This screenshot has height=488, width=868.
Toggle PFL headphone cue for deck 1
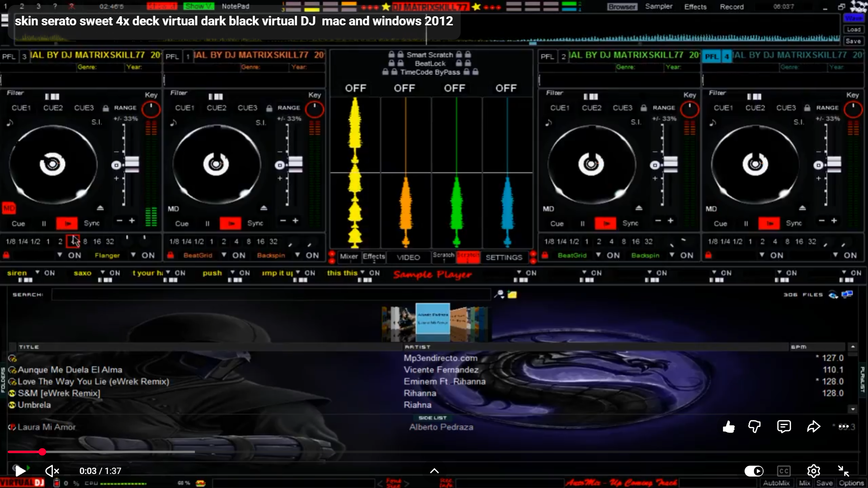(172, 56)
